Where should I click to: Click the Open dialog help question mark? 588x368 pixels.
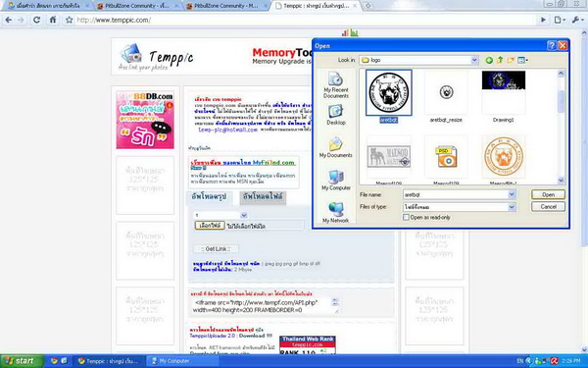point(551,45)
